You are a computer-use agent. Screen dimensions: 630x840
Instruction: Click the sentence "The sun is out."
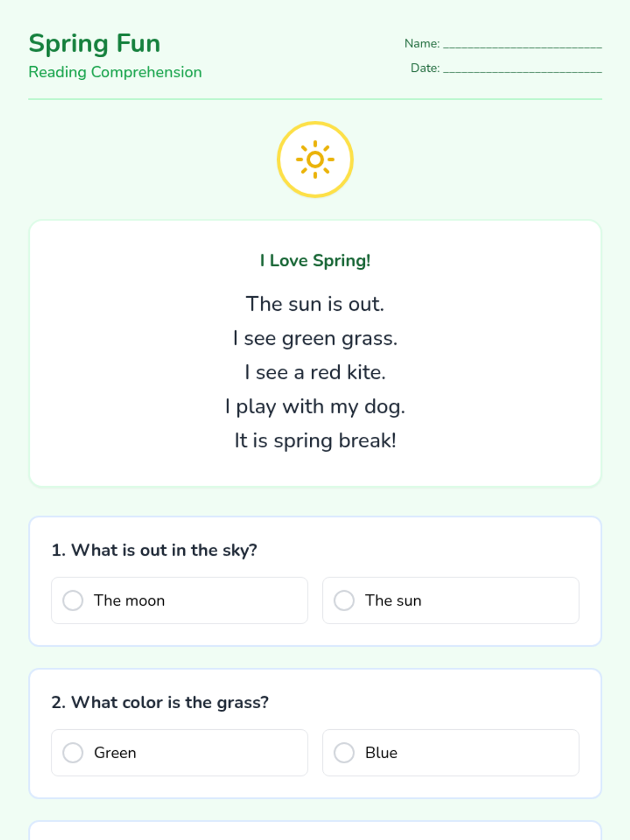(315, 304)
